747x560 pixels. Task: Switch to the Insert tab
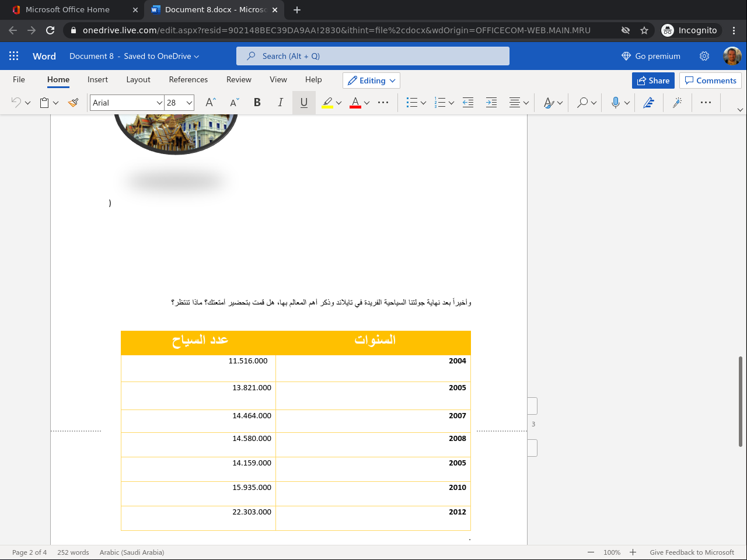pos(97,79)
